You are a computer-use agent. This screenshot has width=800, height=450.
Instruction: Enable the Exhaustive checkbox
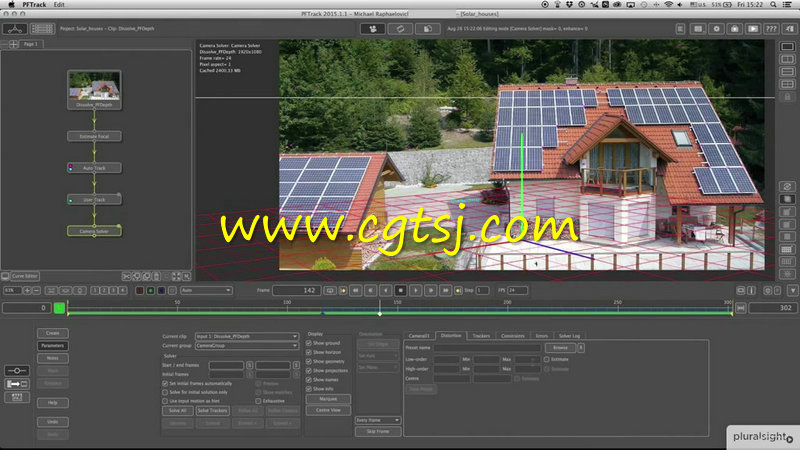[x=258, y=402]
